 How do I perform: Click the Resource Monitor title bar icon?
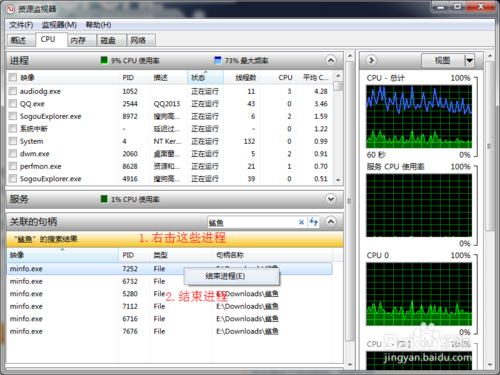pos(10,9)
